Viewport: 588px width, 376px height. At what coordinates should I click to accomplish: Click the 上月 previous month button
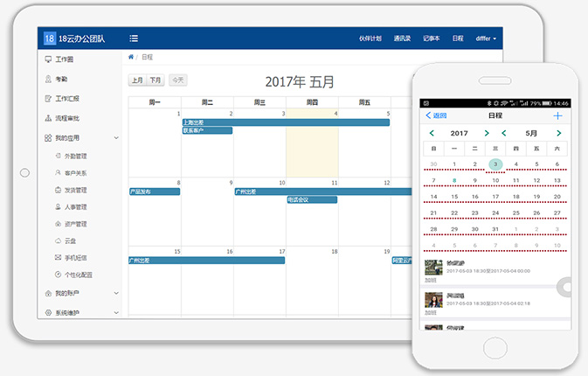point(138,80)
